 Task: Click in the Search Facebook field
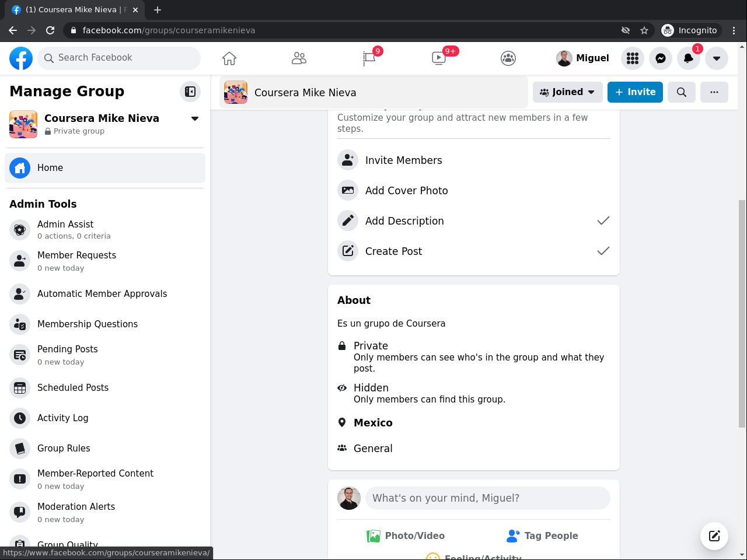(x=119, y=58)
